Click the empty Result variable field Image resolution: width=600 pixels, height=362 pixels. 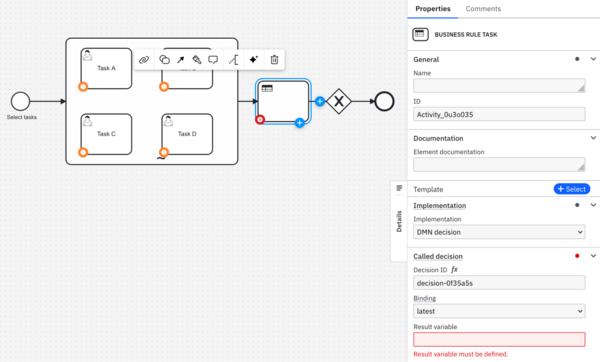(x=499, y=339)
